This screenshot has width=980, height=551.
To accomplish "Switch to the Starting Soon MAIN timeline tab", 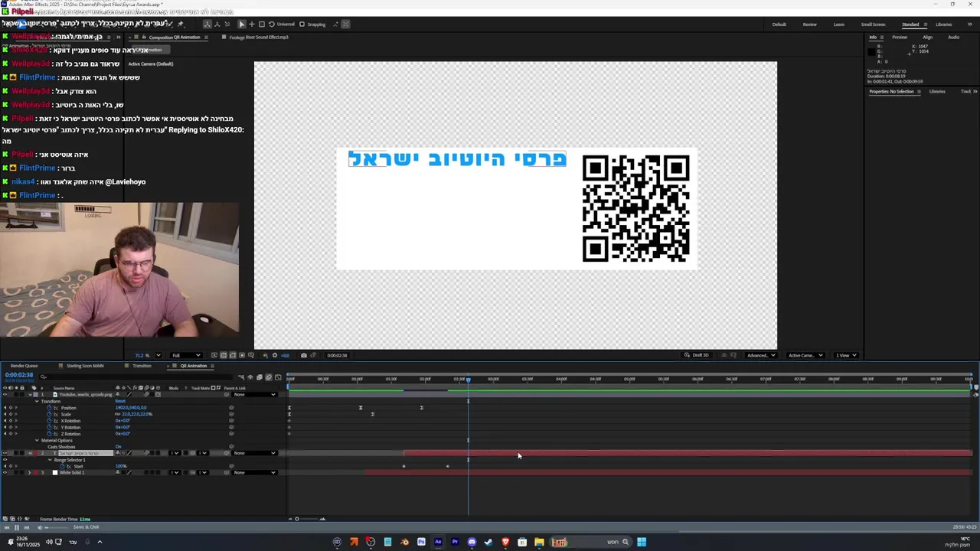I will 85,366.
